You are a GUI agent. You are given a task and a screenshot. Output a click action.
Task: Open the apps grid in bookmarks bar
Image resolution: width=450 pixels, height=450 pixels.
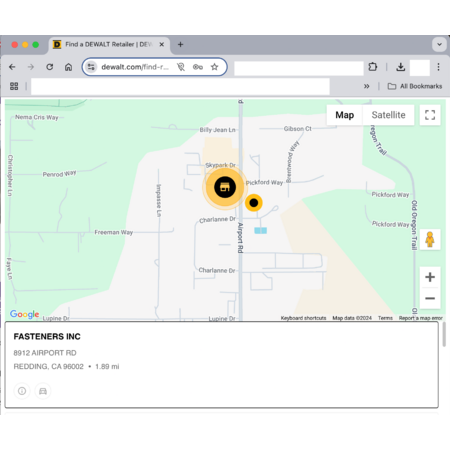pos(14,86)
